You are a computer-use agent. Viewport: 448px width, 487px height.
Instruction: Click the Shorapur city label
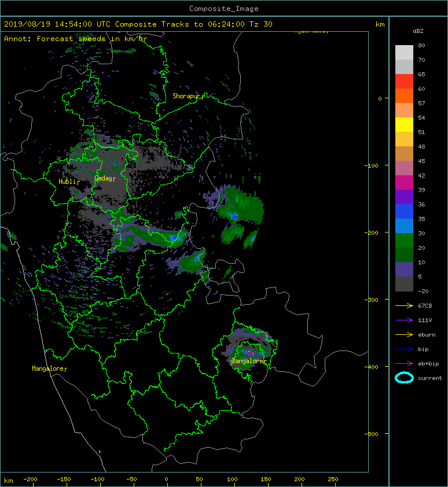coord(186,96)
